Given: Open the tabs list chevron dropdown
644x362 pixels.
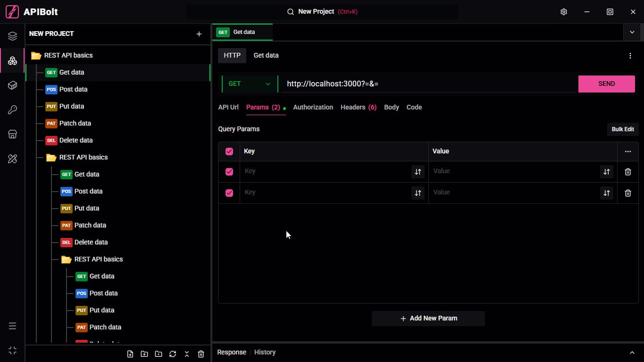Looking at the screenshot, I should click(632, 32).
